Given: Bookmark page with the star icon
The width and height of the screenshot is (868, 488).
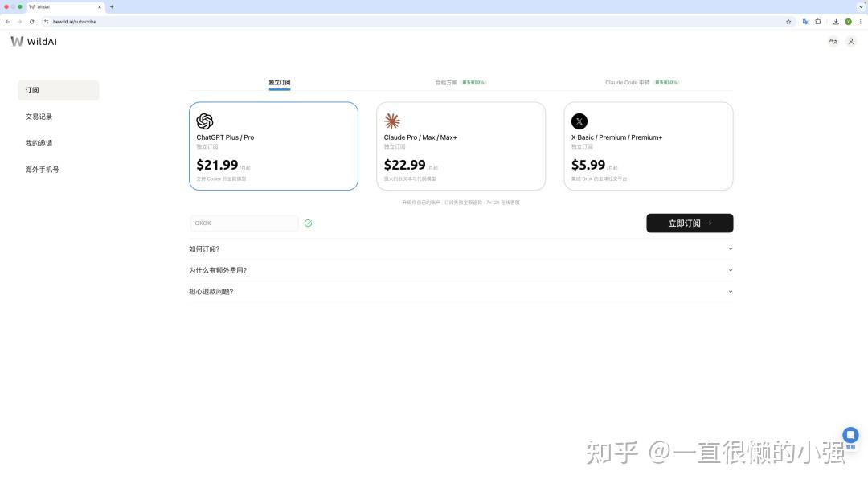Looking at the screenshot, I should pyautogui.click(x=788, y=22).
